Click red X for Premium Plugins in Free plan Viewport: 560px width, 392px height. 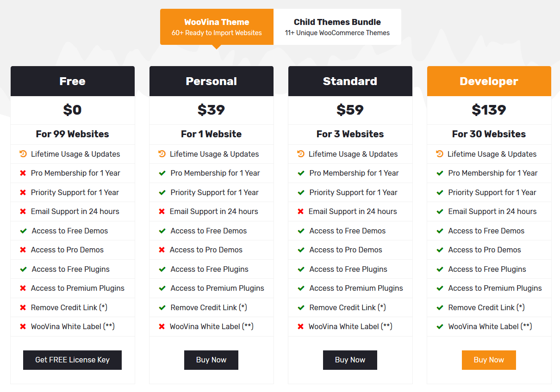coord(23,288)
